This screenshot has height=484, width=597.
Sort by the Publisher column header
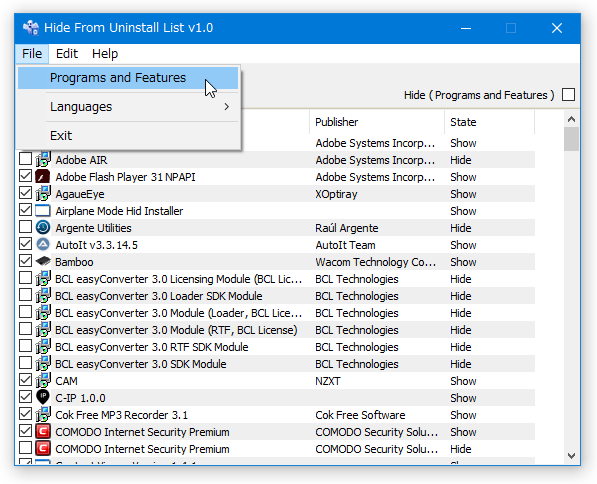tap(377, 122)
